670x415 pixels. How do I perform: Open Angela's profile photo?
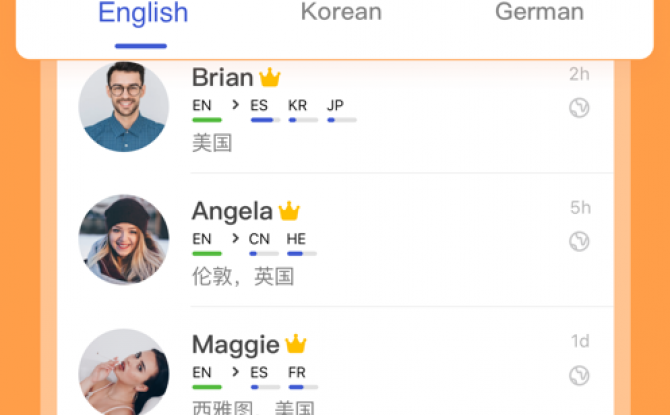tap(124, 240)
